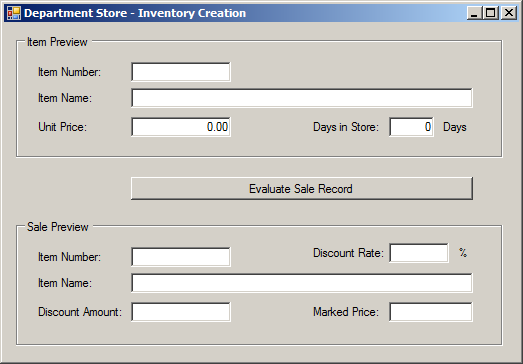Image resolution: width=523 pixels, height=364 pixels.
Task: Click the application icon in title bar
Action: coord(14,13)
